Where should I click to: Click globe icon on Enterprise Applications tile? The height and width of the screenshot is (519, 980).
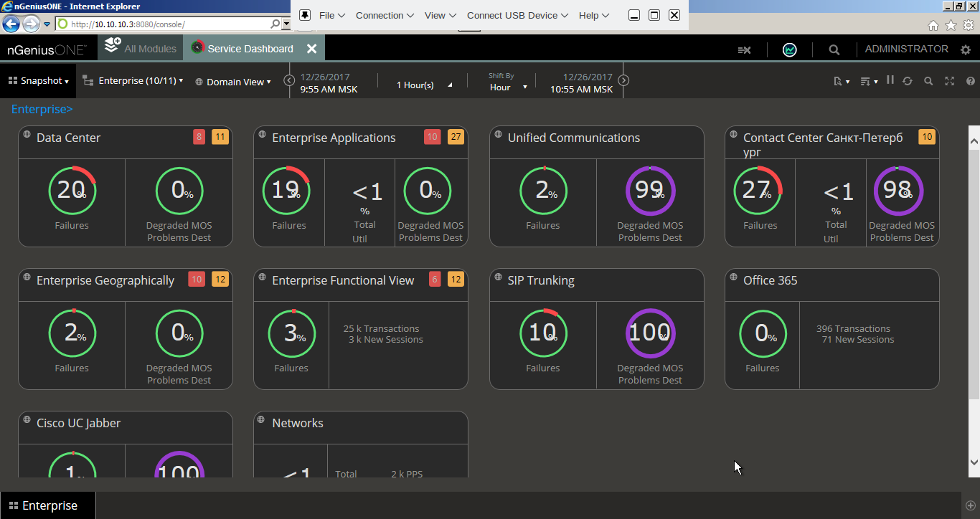262,134
